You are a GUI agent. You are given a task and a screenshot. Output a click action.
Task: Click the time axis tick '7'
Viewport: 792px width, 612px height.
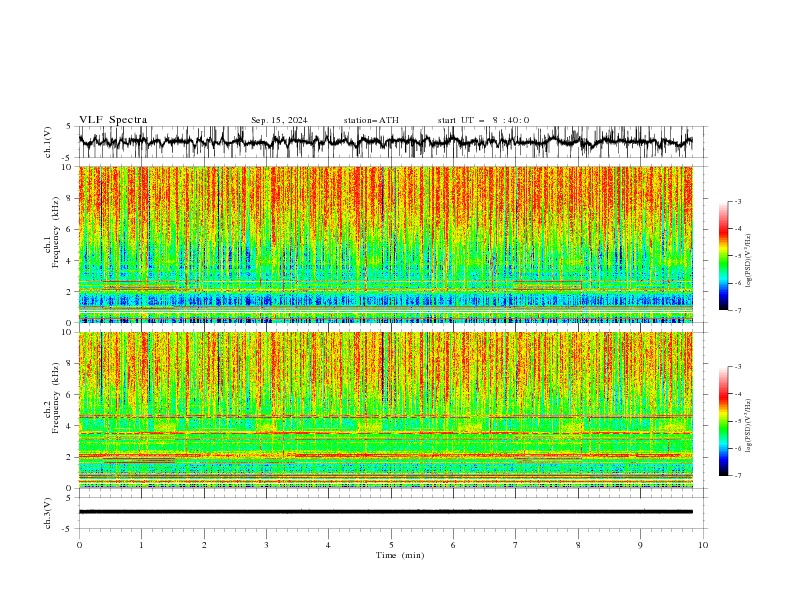pyautogui.click(x=516, y=545)
